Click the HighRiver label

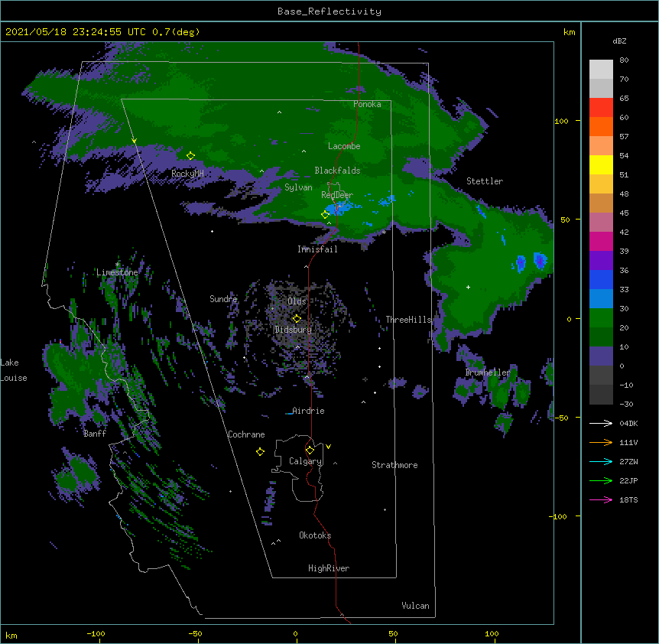[x=329, y=568]
